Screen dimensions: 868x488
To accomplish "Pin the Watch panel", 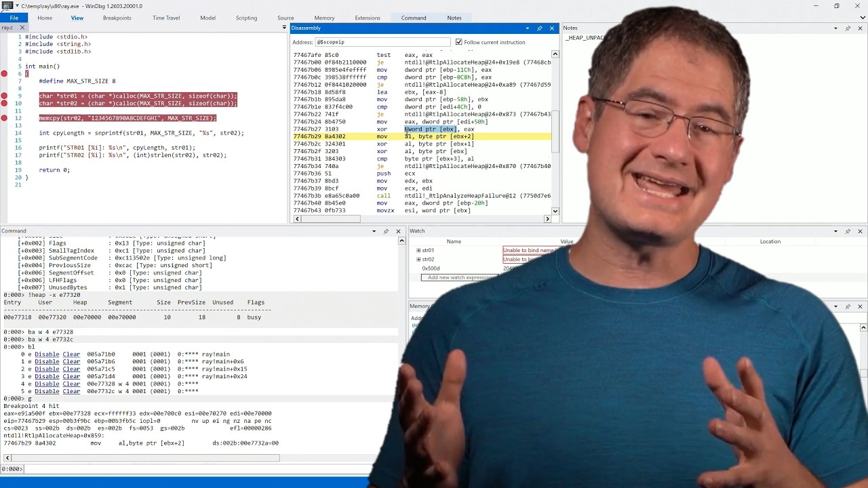I will point(848,231).
